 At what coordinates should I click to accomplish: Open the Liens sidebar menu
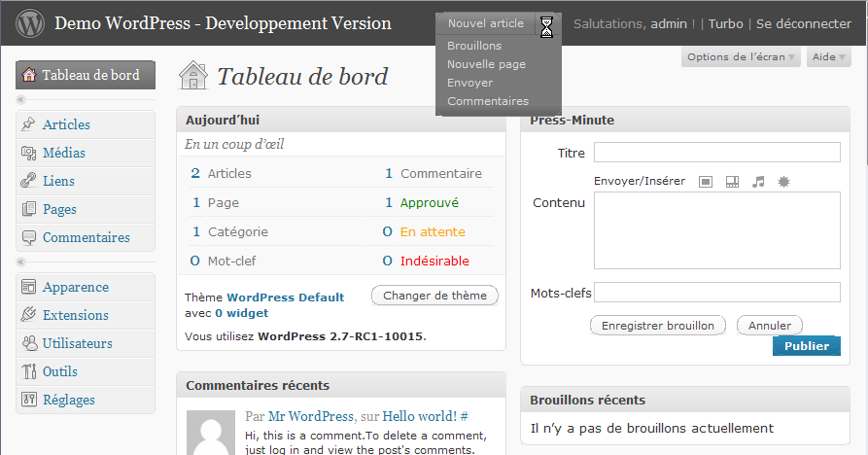click(x=86, y=181)
